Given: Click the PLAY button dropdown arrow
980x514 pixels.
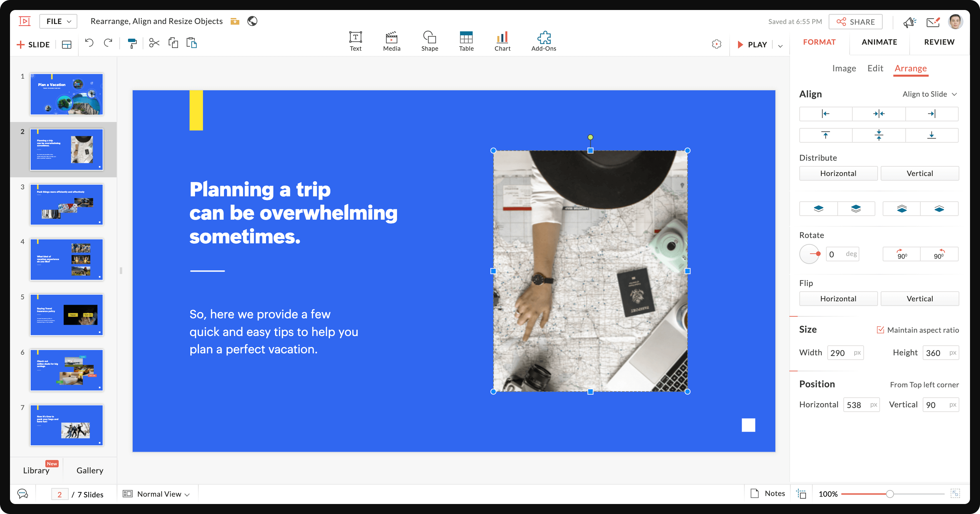Looking at the screenshot, I should pyautogui.click(x=780, y=44).
